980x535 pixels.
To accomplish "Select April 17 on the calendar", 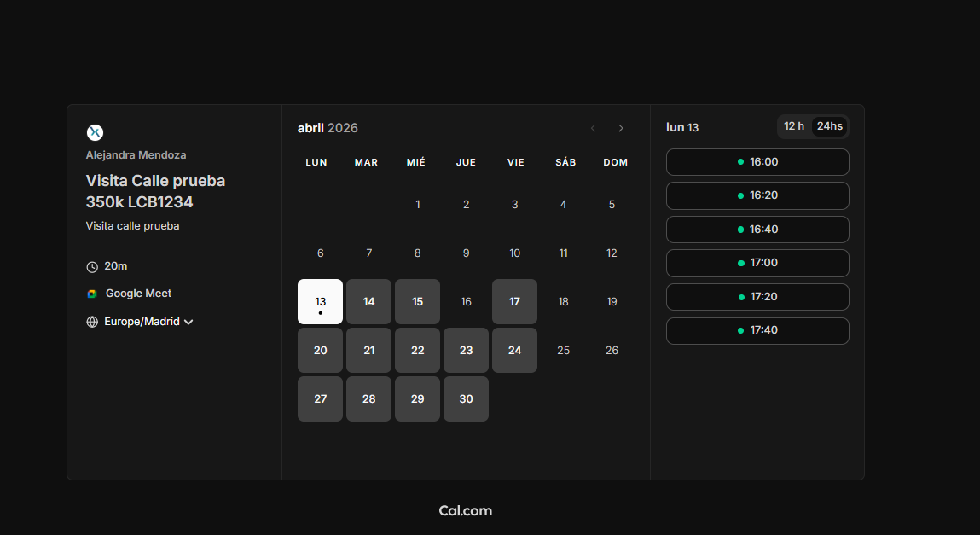I will (x=514, y=301).
